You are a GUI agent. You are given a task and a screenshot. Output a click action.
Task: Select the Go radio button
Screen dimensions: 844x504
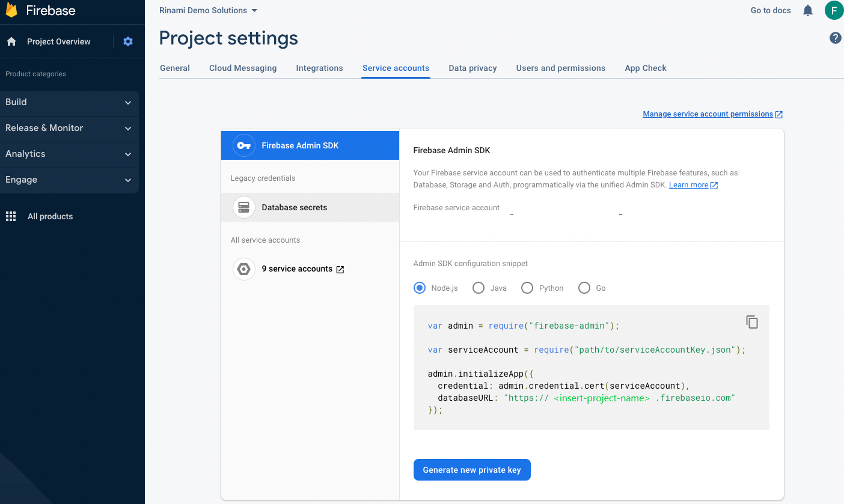click(584, 288)
